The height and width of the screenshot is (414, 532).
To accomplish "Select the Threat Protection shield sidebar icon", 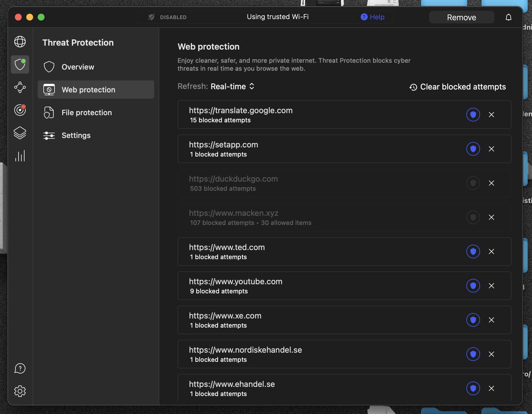I will point(20,64).
